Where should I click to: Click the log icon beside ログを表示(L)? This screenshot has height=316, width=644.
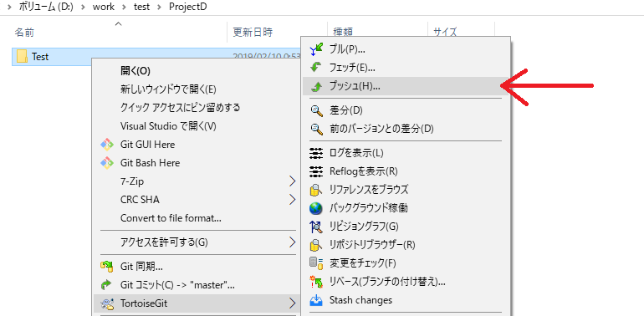pos(316,153)
